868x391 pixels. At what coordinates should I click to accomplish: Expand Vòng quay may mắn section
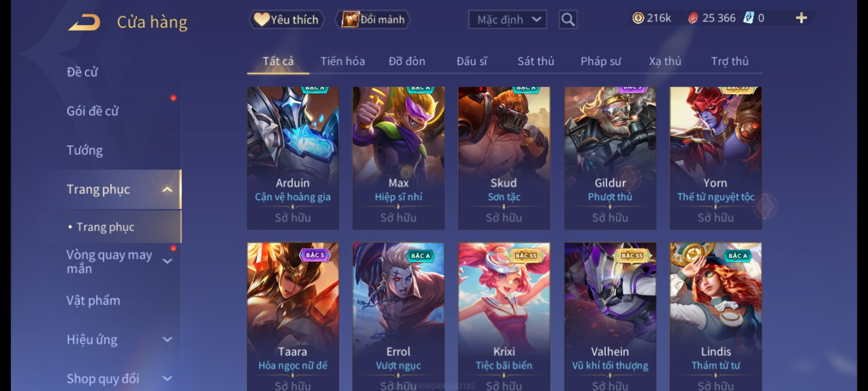pos(167,261)
